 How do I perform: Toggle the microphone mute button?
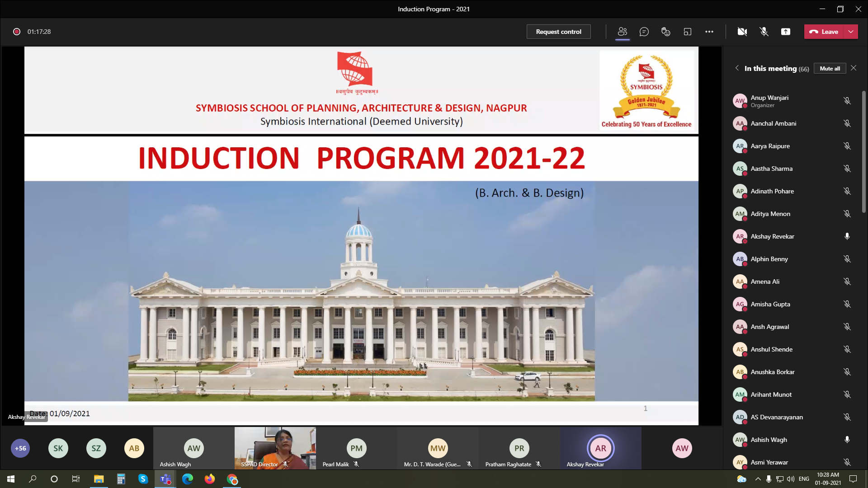pos(764,32)
